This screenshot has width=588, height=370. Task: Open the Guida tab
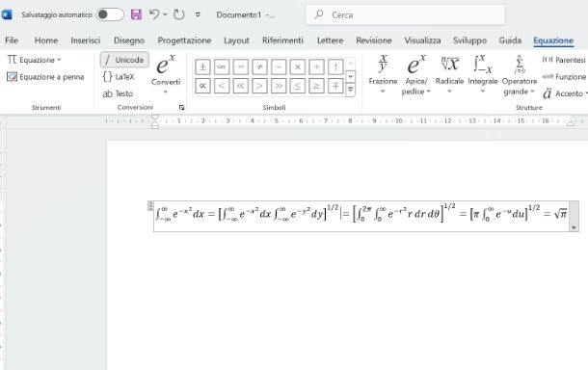[510, 40]
